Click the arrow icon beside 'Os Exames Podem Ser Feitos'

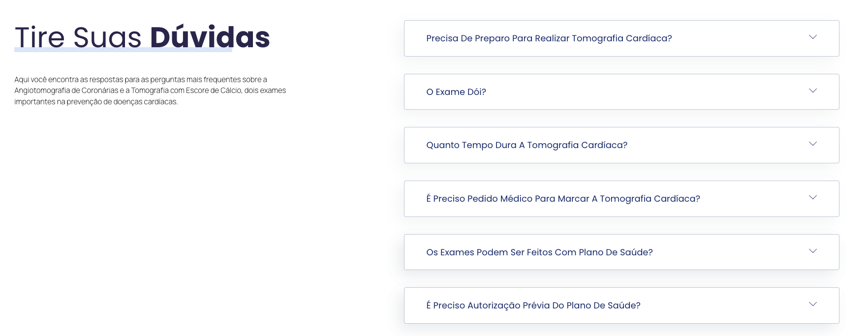coord(813,251)
